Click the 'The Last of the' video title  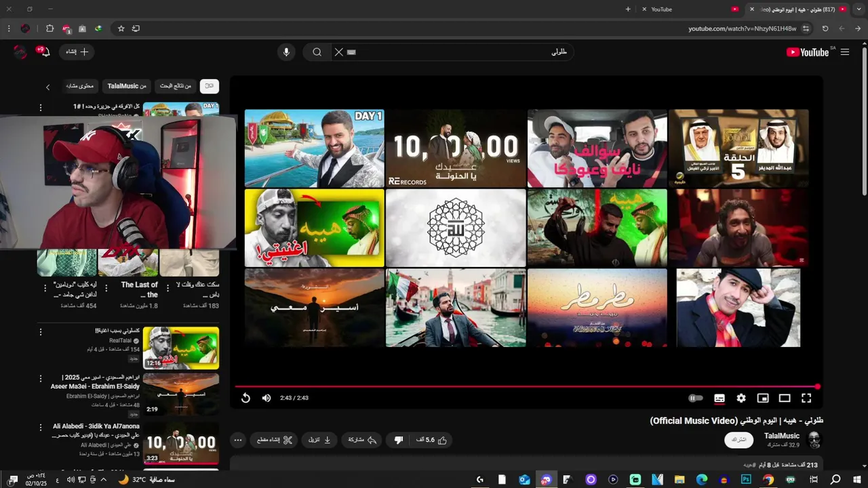[x=139, y=289]
